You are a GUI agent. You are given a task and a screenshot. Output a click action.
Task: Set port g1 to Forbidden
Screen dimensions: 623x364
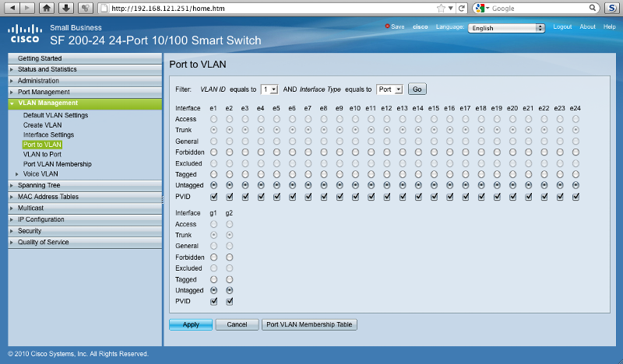click(213, 257)
